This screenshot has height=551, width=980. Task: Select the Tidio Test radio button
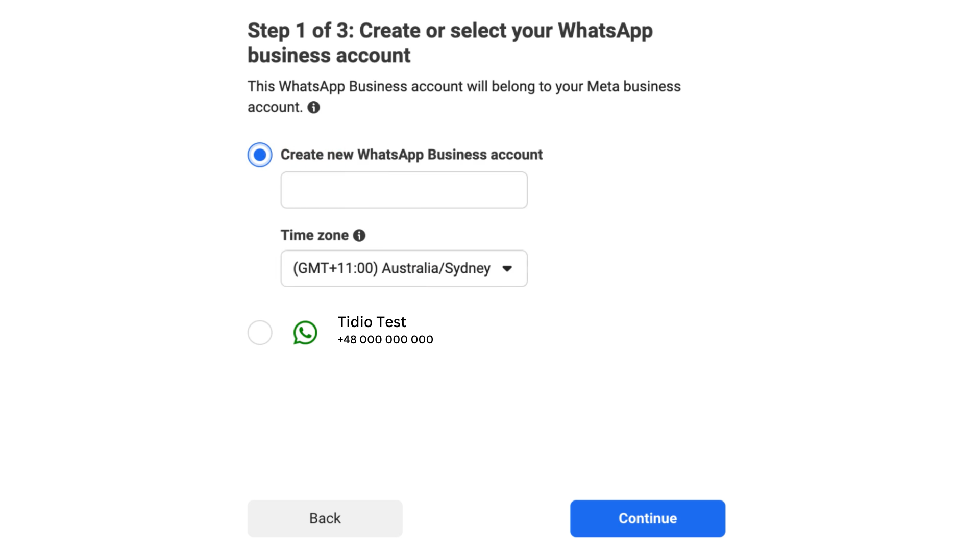point(260,333)
